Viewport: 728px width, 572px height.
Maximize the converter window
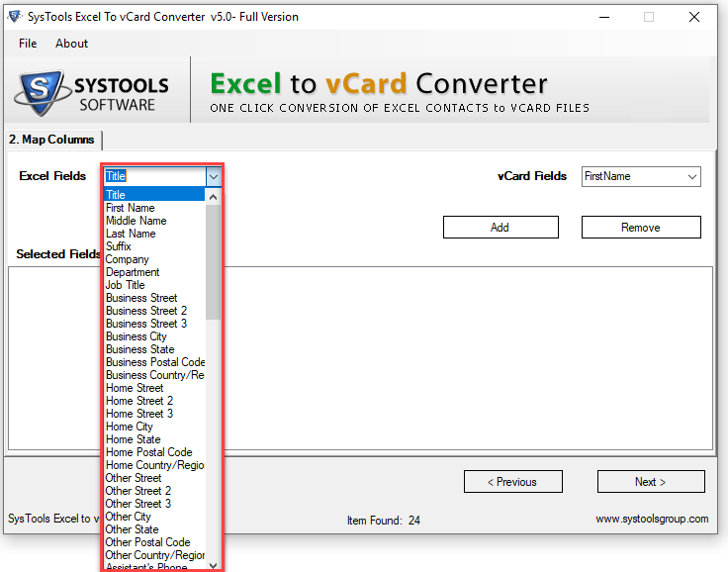649,17
